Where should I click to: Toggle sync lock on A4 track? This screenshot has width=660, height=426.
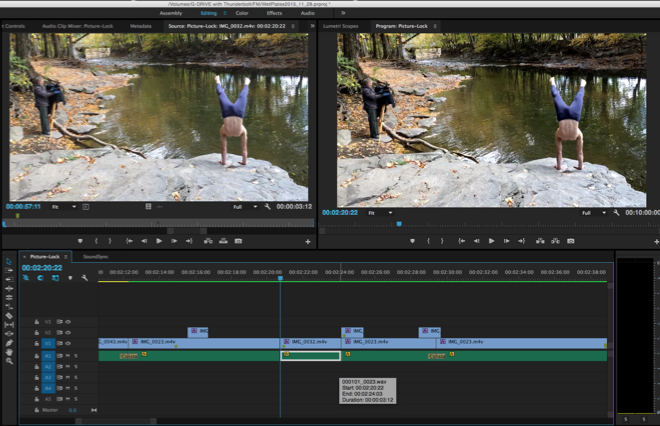click(59, 389)
